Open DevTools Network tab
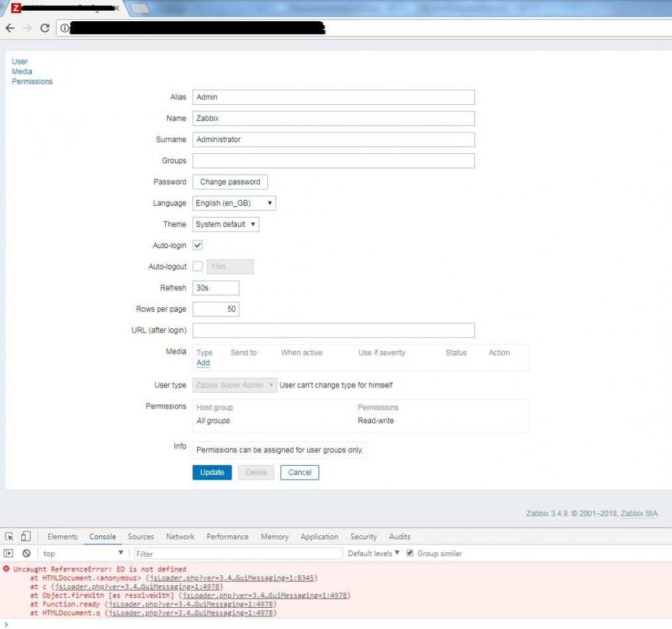 pos(180,536)
